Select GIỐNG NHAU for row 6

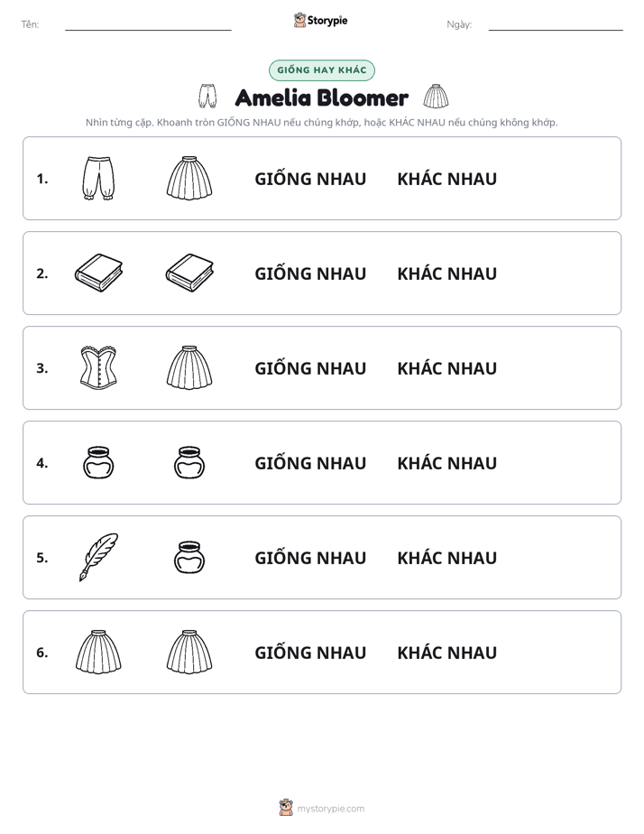[310, 652]
